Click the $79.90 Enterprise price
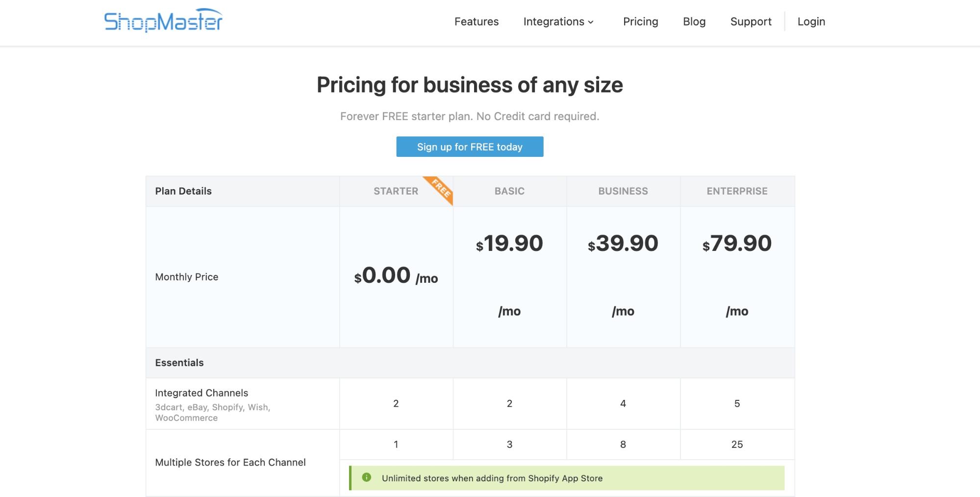 (737, 244)
